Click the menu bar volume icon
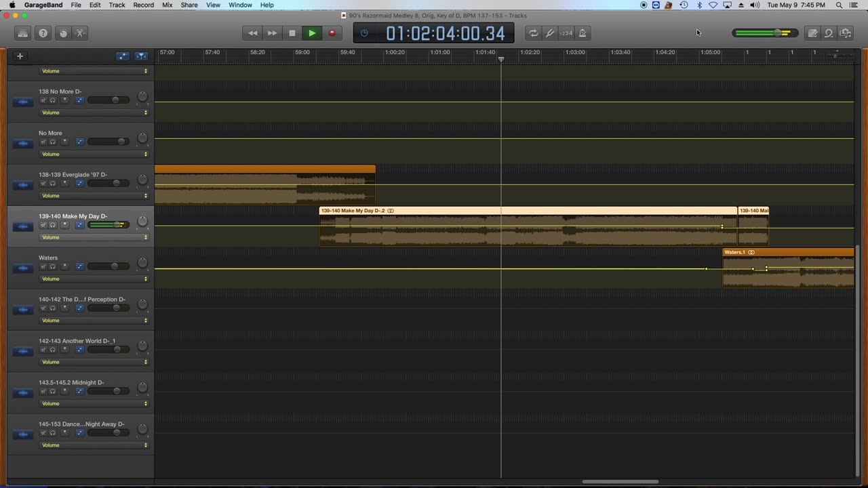The height and width of the screenshot is (488, 868). click(755, 5)
